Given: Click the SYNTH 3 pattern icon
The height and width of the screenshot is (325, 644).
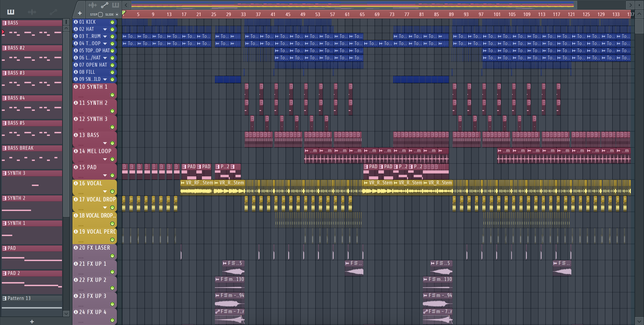Looking at the screenshot, I should (x=4, y=173).
